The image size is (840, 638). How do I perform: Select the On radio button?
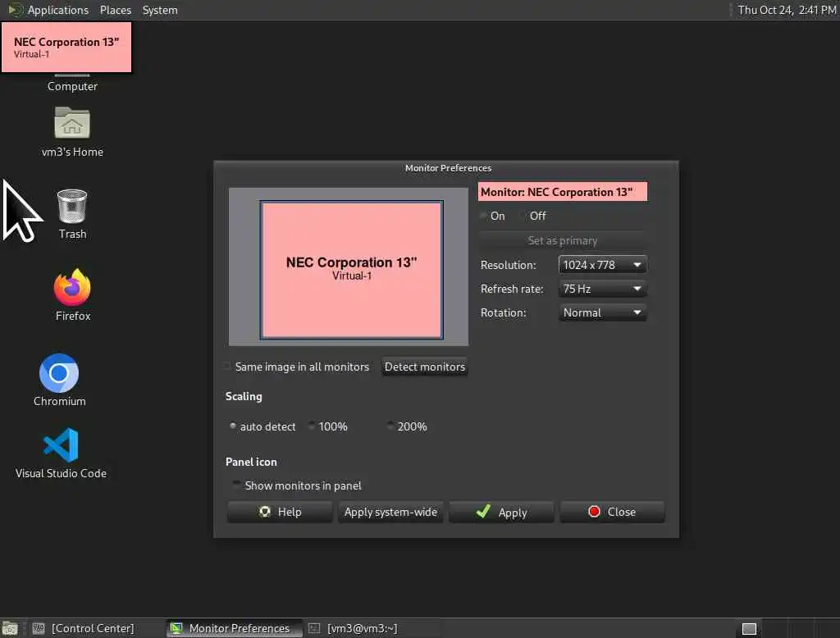coord(484,216)
